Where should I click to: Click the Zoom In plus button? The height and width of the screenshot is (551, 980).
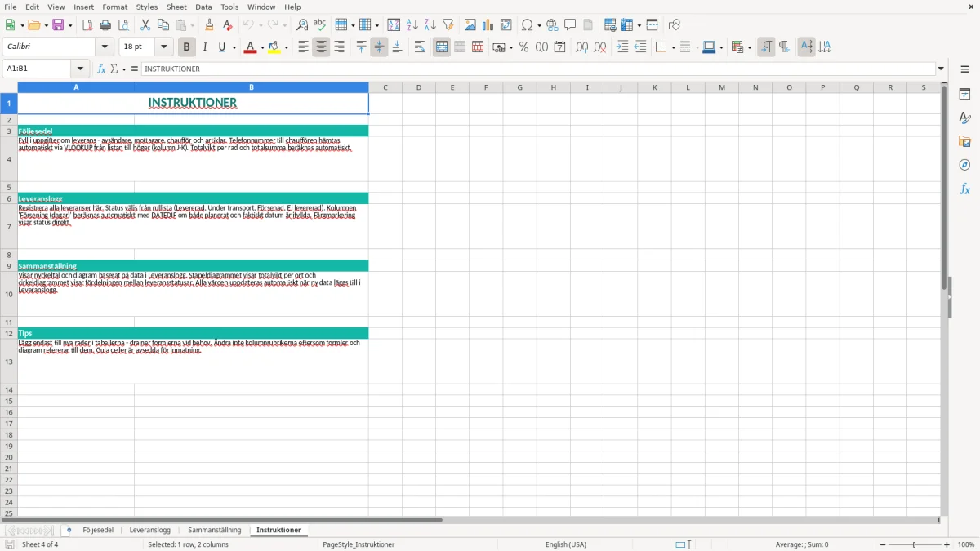pyautogui.click(x=947, y=544)
